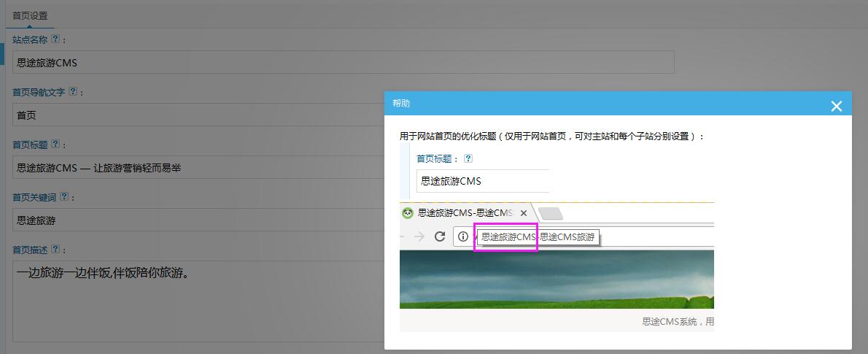The height and width of the screenshot is (354, 868).
Task: Click the new tab button in the preview
Action: [x=551, y=213]
